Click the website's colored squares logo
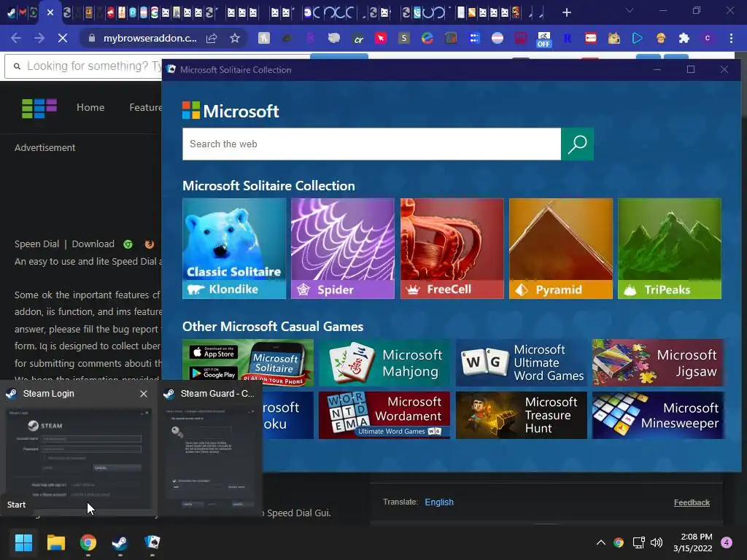The height and width of the screenshot is (560, 747). (39, 108)
